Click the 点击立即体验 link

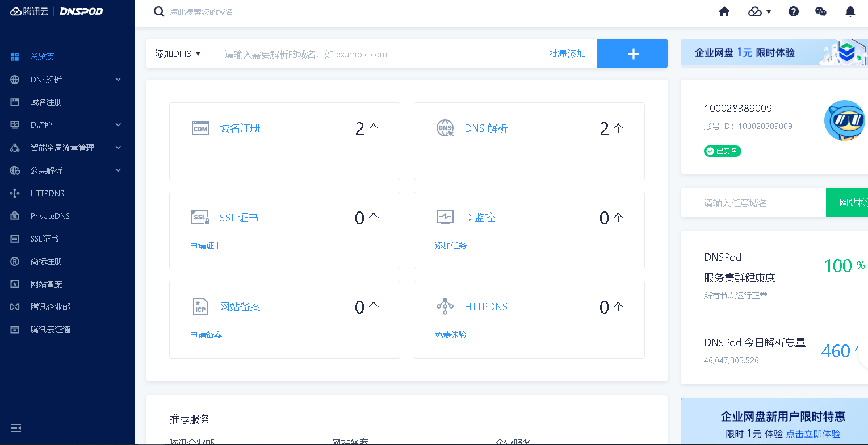(x=813, y=434)
